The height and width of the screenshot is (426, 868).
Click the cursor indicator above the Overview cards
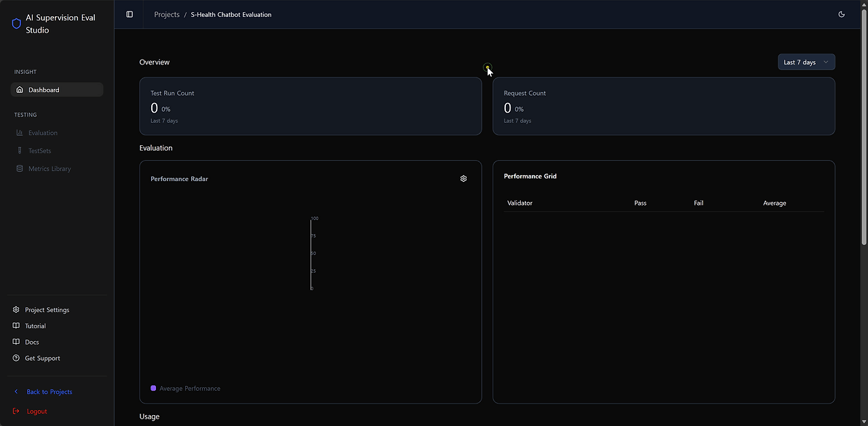point(488,69)
